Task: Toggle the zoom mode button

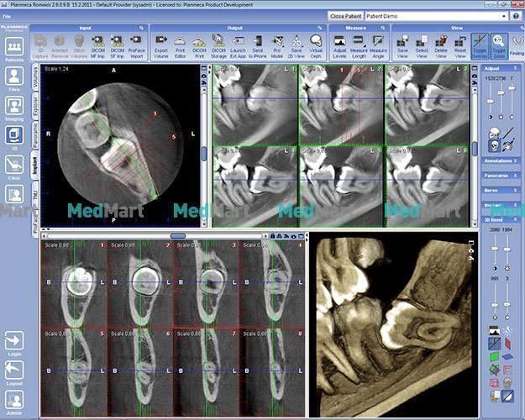Action: [499, 46]
